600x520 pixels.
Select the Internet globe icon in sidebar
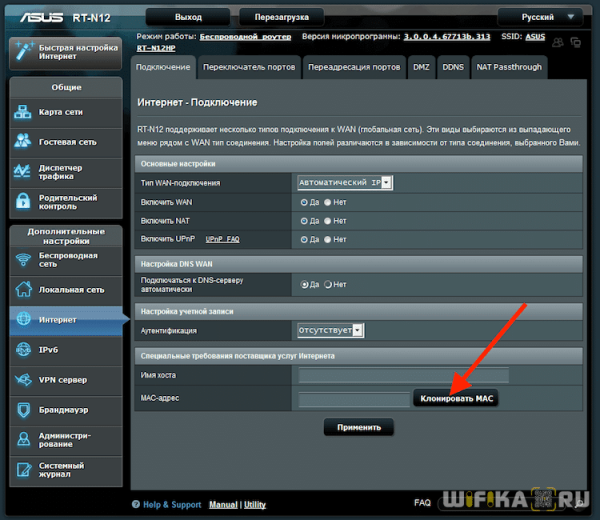point(23,318)
